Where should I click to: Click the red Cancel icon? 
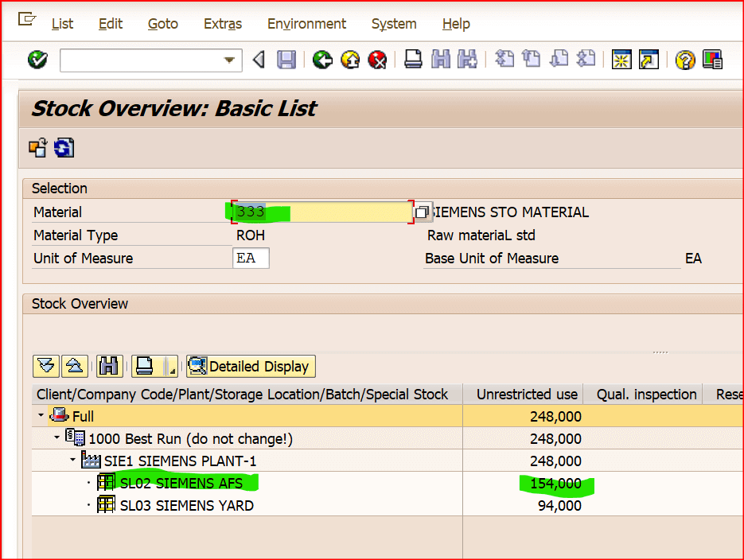(x=378, y=60)
